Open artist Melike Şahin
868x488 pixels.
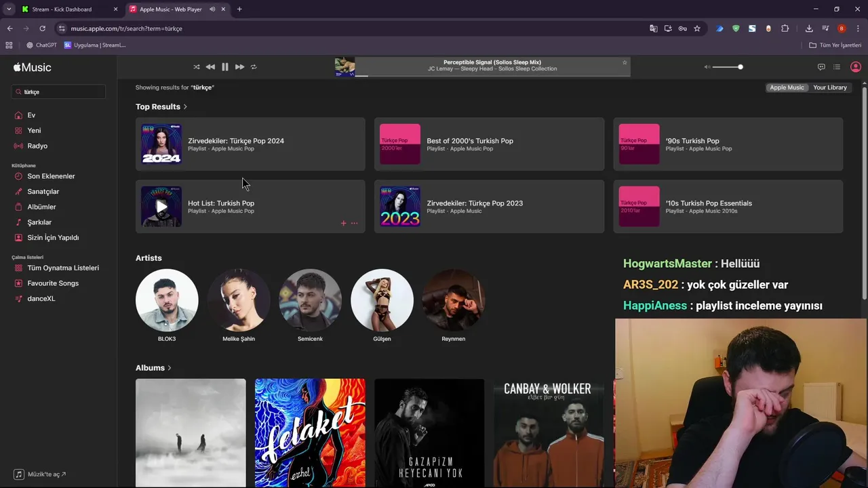(x=239, y=300)
